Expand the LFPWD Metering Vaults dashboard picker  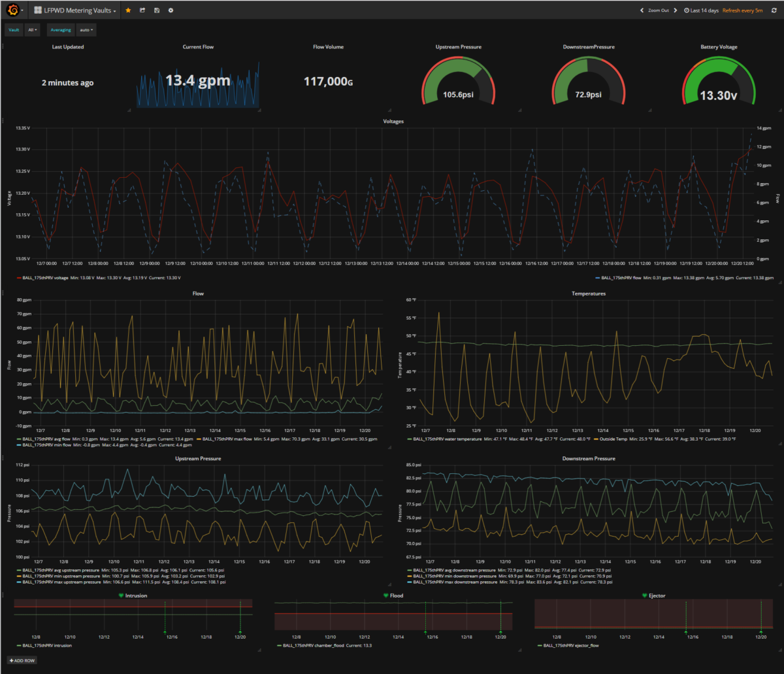tap(75, 10)
